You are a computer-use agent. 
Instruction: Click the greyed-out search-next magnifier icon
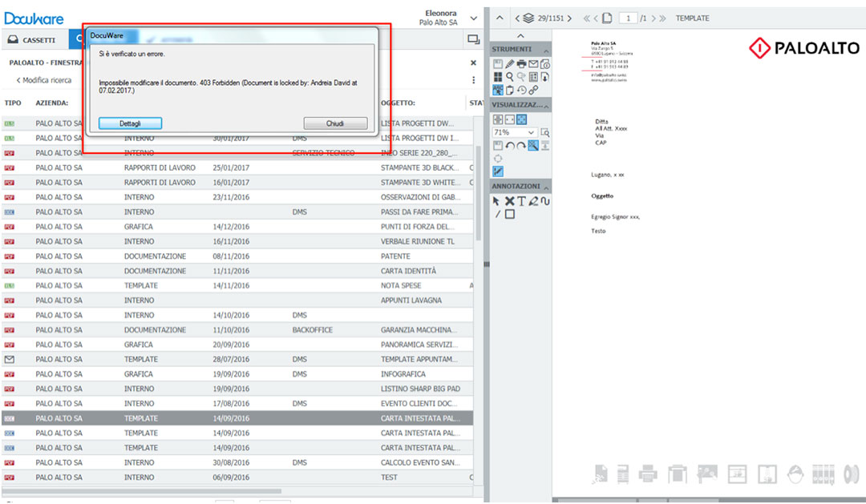[x=521, y=77]
